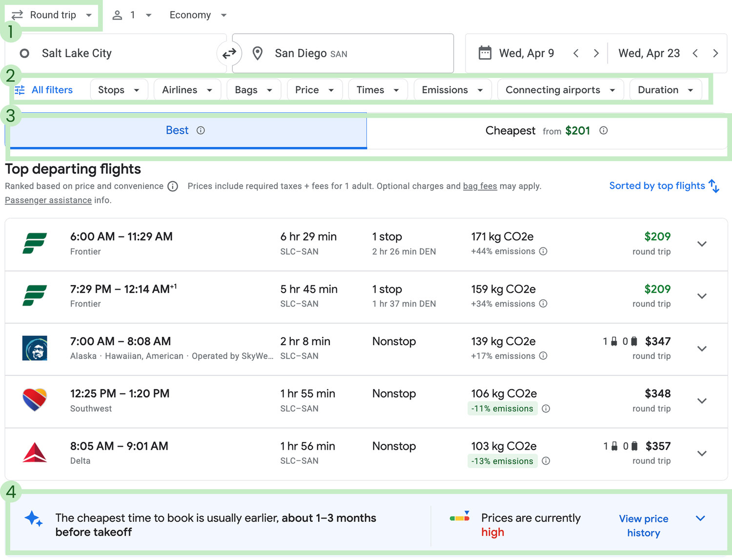Expand the Alaska 7:00 AM flight
Screen dimensions: 732x560
[x=702, y=349]
